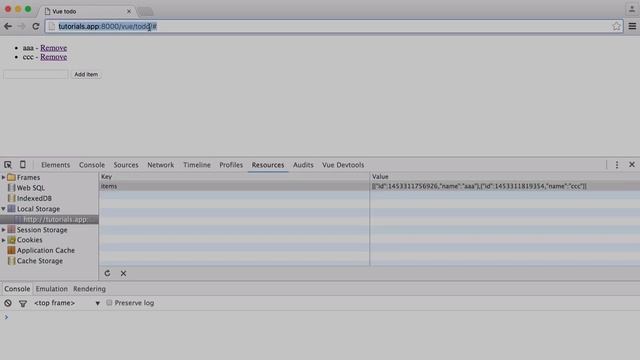Open a new browser tab
Screen dimensions: 640x360
[x=145, y=11]
